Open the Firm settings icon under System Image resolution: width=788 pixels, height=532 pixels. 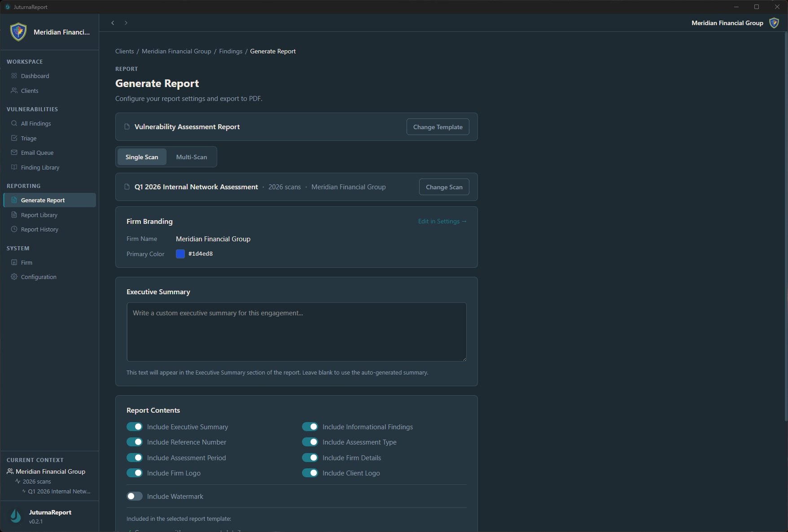click(x=13, y=262)
